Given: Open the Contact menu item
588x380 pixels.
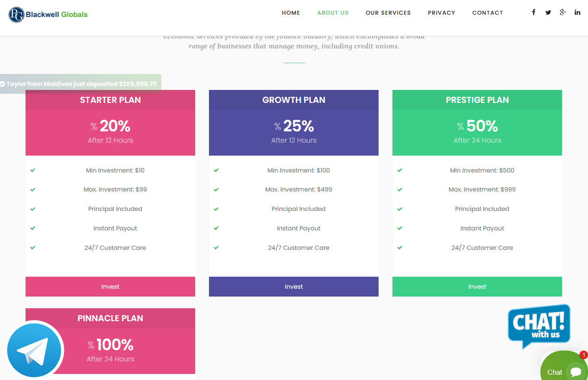Looking at the screenshot, I should 488,13.
